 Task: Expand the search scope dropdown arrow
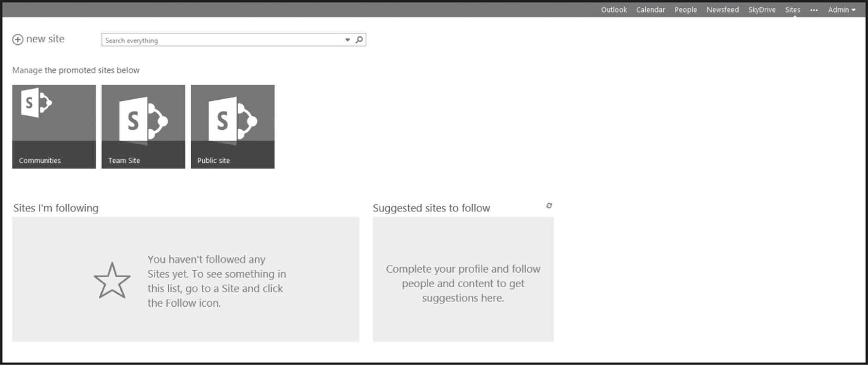point(348,40)
